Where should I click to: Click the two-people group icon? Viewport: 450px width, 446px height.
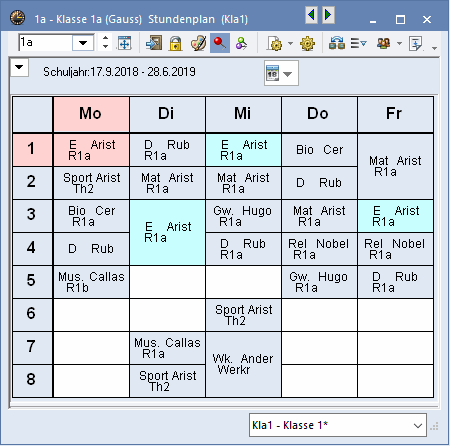point(384,43)
